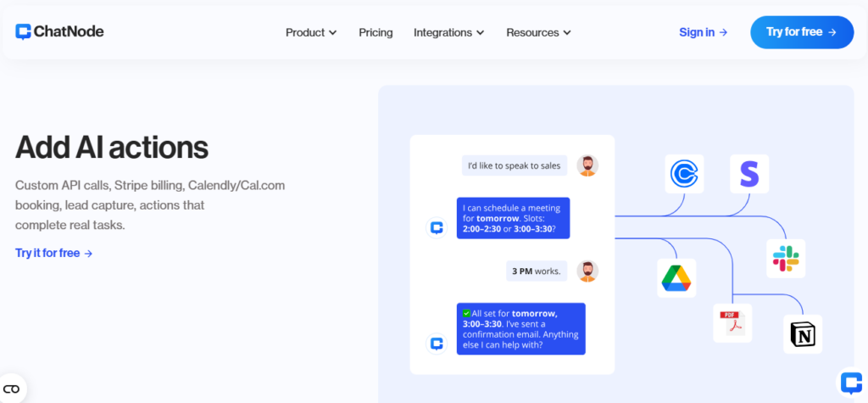868x403 pixels.
Task: Open the chat widget launcher icon
Action: (851, 383)
